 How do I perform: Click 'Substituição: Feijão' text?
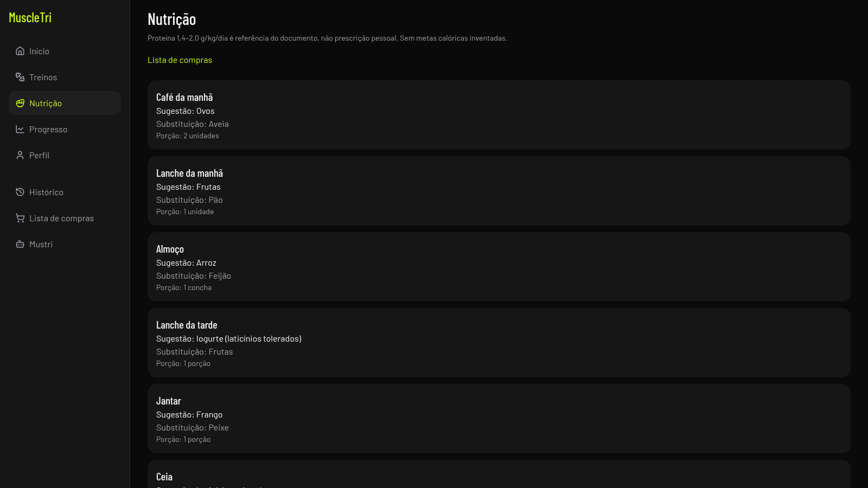[x=194, y=275]
